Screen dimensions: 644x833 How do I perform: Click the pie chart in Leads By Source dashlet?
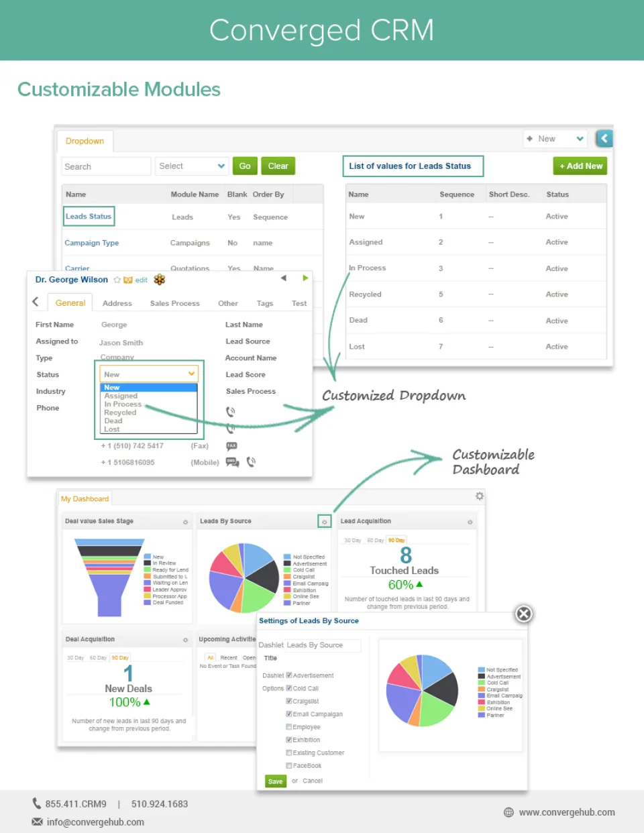click(244, 577)
